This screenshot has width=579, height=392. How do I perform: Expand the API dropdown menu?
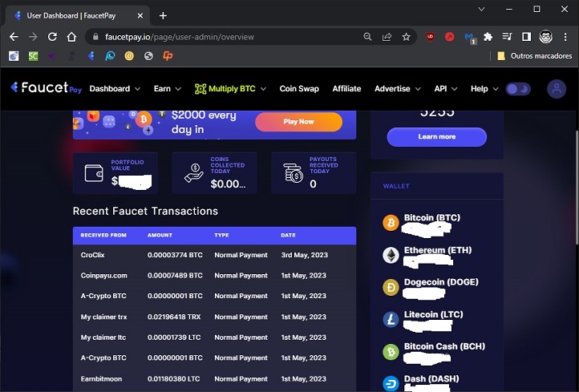446,89
